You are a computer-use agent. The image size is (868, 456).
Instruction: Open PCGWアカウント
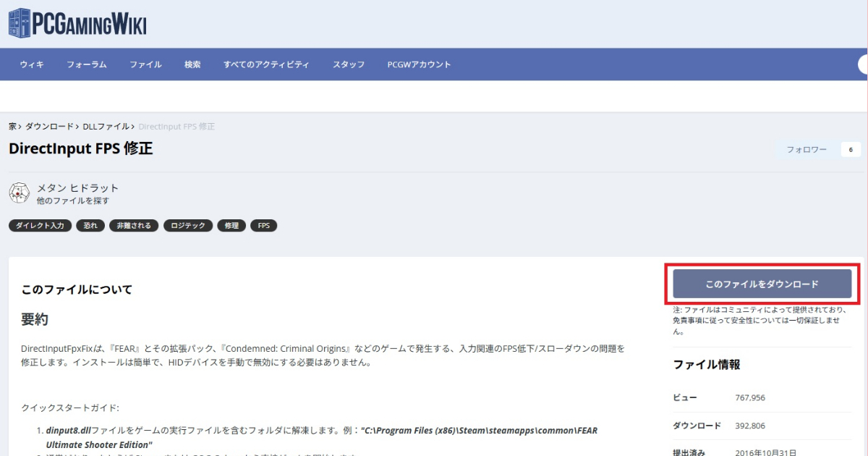click(420, 64)
